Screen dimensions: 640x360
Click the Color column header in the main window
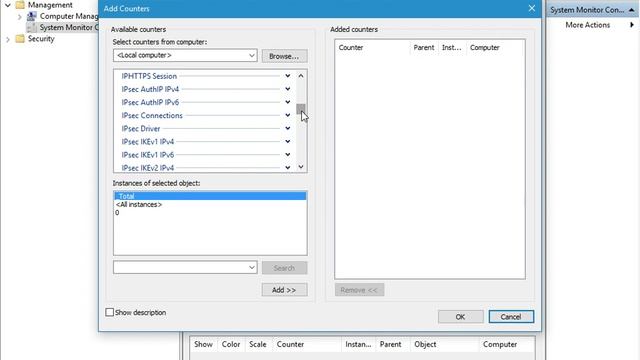tap(231, 344)
